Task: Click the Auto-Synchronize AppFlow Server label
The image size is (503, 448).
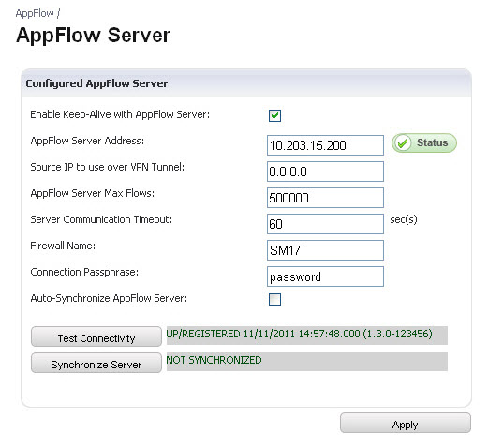Action: click(109, 298)
